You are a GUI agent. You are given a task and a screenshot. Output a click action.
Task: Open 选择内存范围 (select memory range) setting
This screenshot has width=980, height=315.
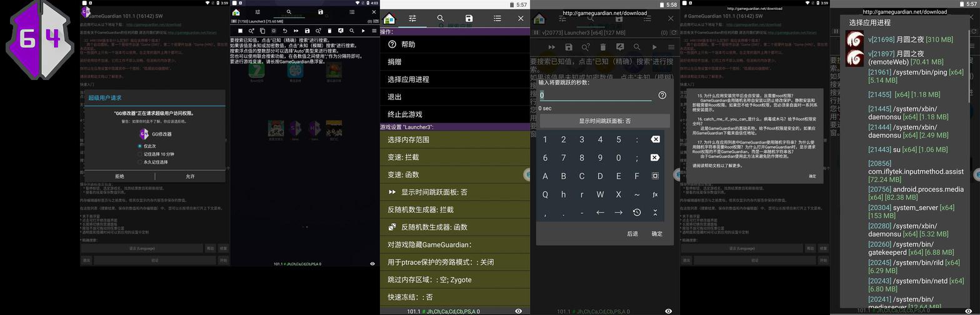pyautogui.click(x=455, y=139)
